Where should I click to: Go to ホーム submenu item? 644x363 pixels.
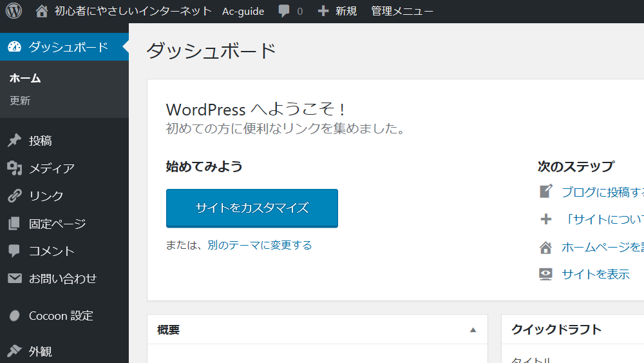[x=25, y=78]
